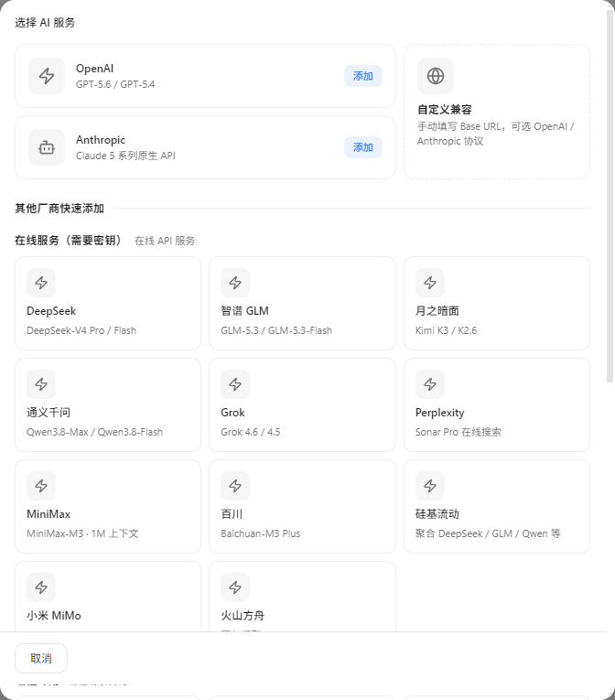
Task: Click the Baichuan-M3 Plus description
Action: coord(261,533)
